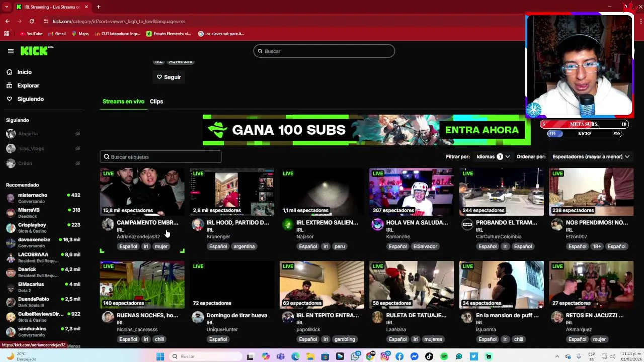The width and height of the screenshot is (644, 362).
Task: Click the argentina tag under Brunenger
Action: [x=244, y=246]
